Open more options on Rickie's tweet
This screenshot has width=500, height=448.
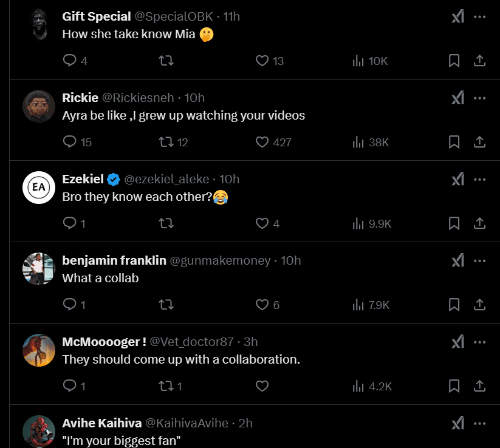pos(479,98)
